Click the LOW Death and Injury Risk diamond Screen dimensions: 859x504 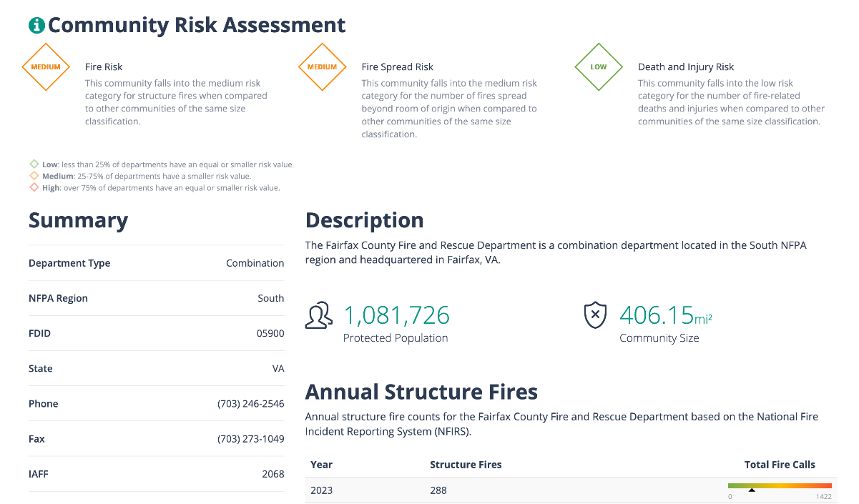click(x=598, y=66)
